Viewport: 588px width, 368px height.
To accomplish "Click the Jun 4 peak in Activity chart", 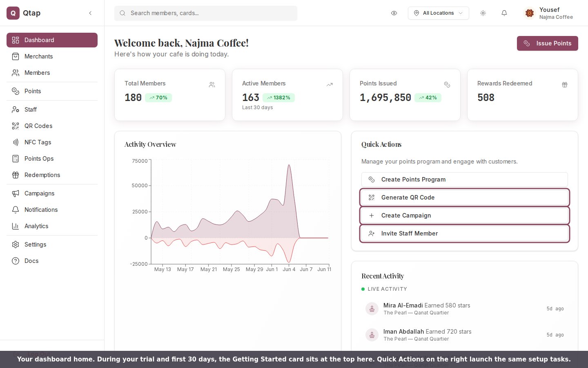I will pos(289,166).
